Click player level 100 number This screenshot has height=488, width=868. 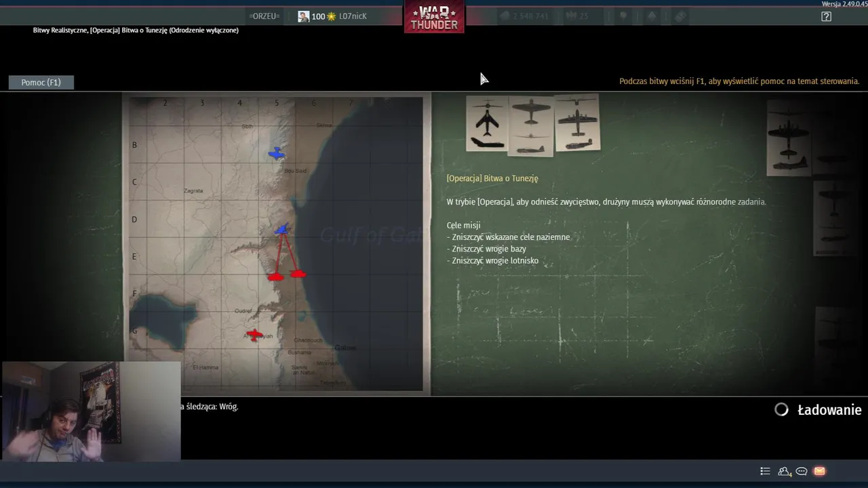click(x=318, y=16)
